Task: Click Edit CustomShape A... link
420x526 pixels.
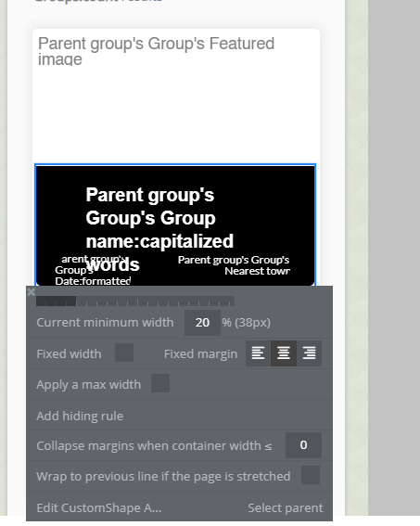Action: pyautogui.click(x=99, y=507)
